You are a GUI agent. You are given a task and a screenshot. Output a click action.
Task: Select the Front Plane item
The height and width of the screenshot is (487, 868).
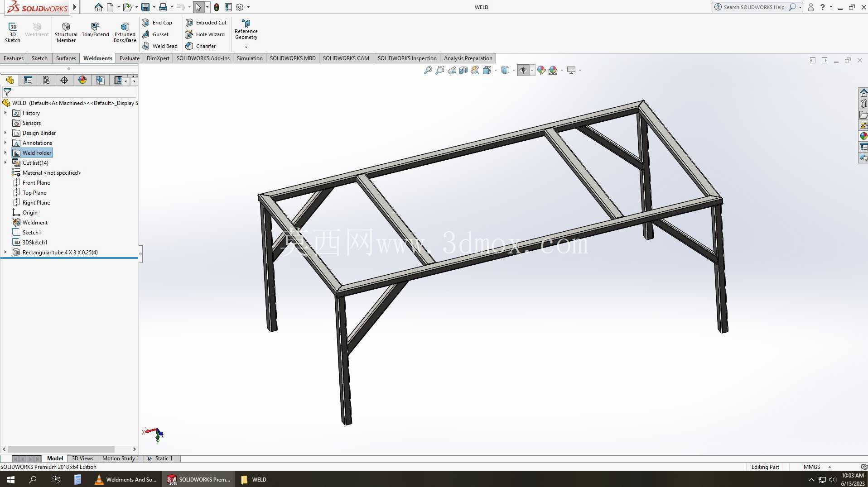[x=31, y=183]
